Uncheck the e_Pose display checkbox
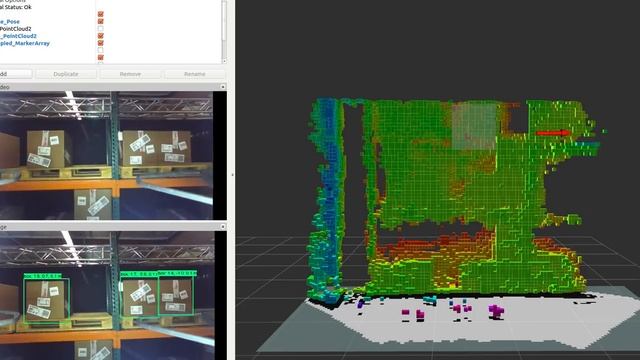This screenshot has width=640, height=360. [x=100, y=21]
